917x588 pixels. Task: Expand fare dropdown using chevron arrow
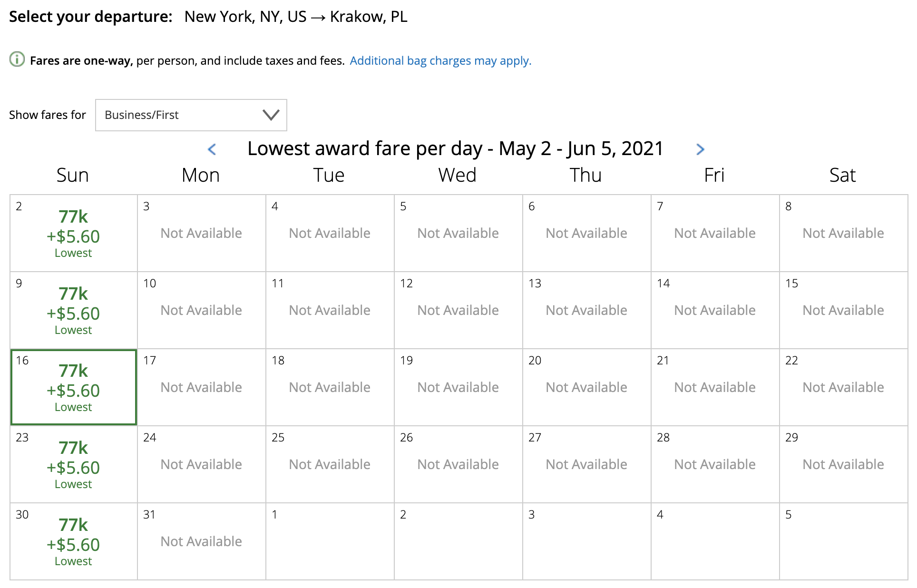click(271, 115)
